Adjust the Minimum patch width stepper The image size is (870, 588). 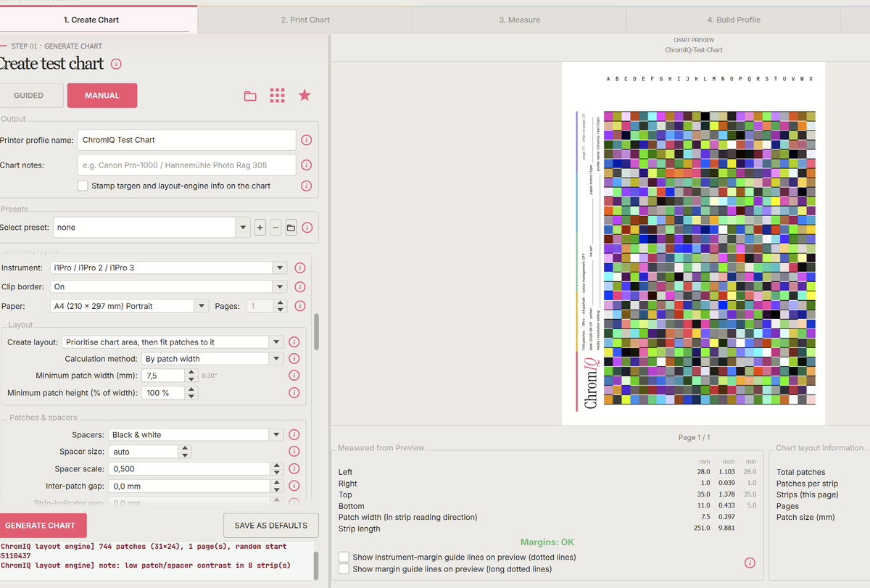coord(191,376)
